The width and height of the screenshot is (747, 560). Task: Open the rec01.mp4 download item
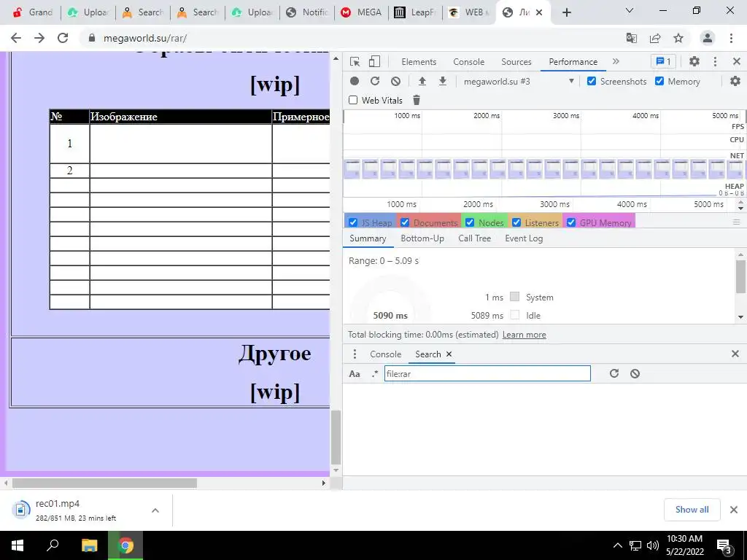(76, 510)
